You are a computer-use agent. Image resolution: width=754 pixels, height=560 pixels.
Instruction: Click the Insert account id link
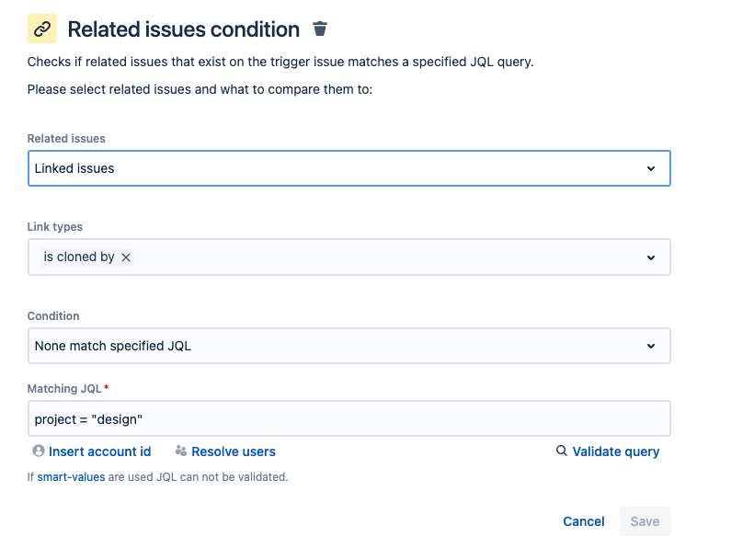coord(99,451)
